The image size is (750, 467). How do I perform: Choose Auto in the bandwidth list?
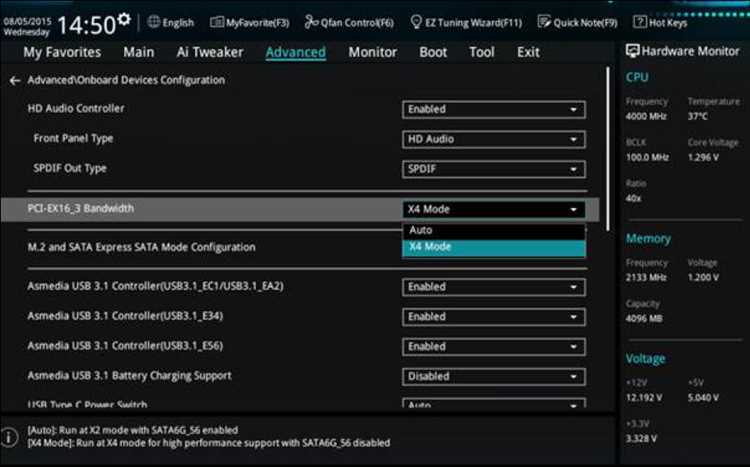point(494,231)
